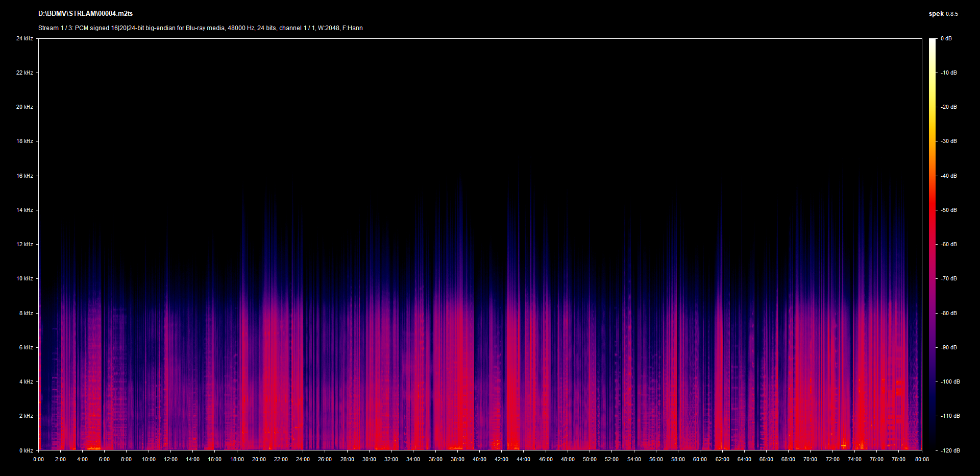Click the spek 0.8.5 version label
980x476 pixels.
[943, 14]
